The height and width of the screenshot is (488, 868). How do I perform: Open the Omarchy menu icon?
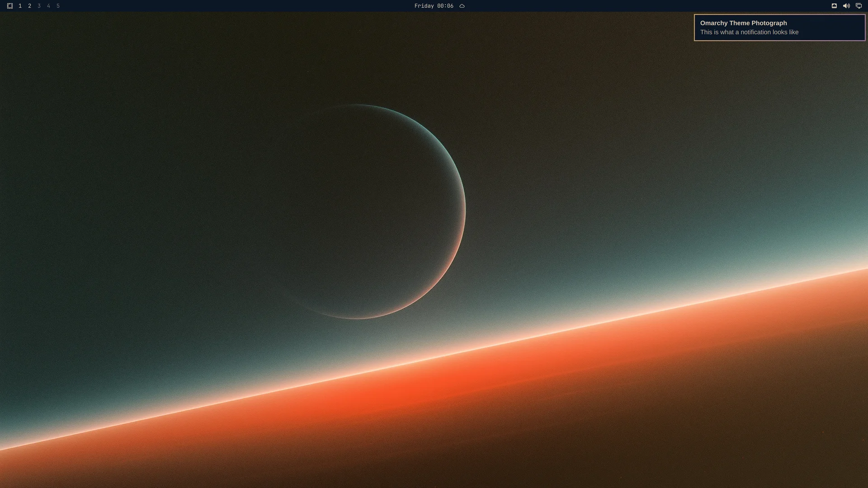pyautogui.click(x=10, y=6)
